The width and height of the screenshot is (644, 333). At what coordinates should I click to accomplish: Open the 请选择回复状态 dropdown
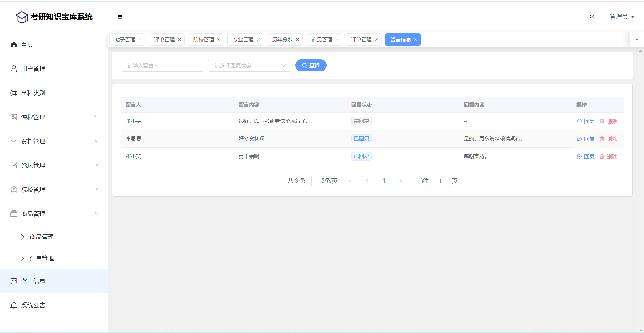click(x=249, y=66)
